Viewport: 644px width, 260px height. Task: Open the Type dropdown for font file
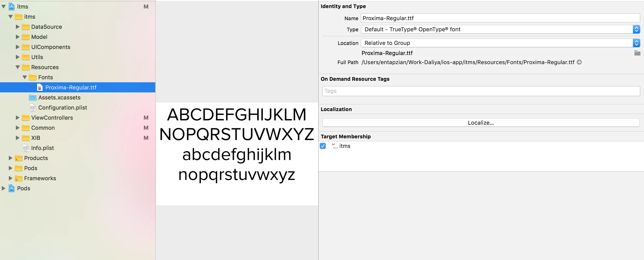[501, 29]
